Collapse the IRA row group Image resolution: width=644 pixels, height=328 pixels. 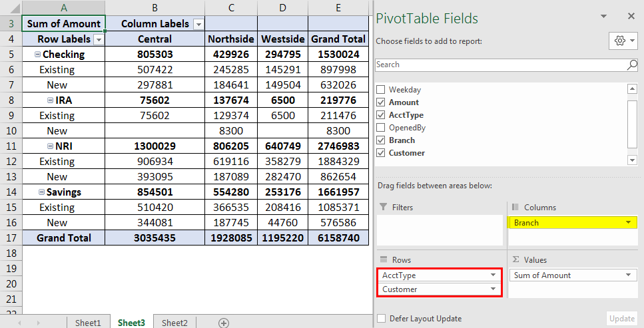tap(50, 100)
